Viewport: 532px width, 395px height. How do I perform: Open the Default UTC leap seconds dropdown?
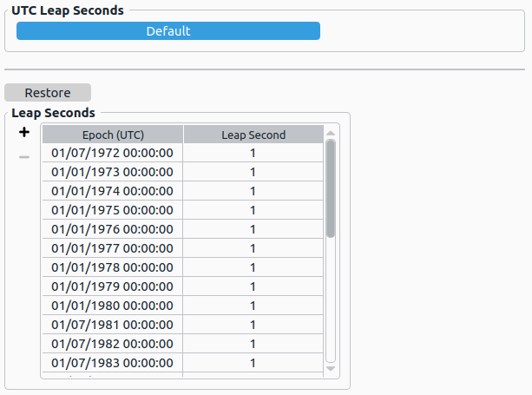[168, 31]
